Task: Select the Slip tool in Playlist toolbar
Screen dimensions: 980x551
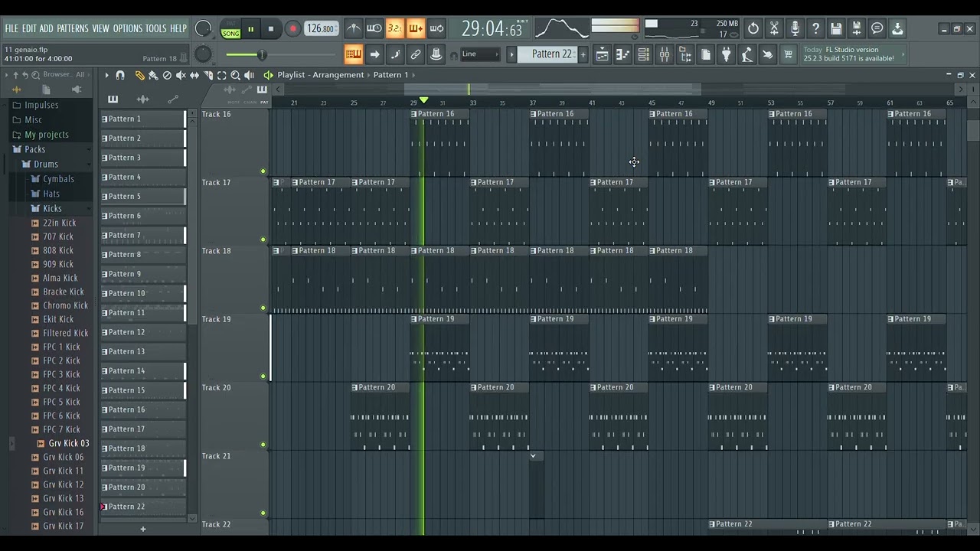Action: point(194,75)
